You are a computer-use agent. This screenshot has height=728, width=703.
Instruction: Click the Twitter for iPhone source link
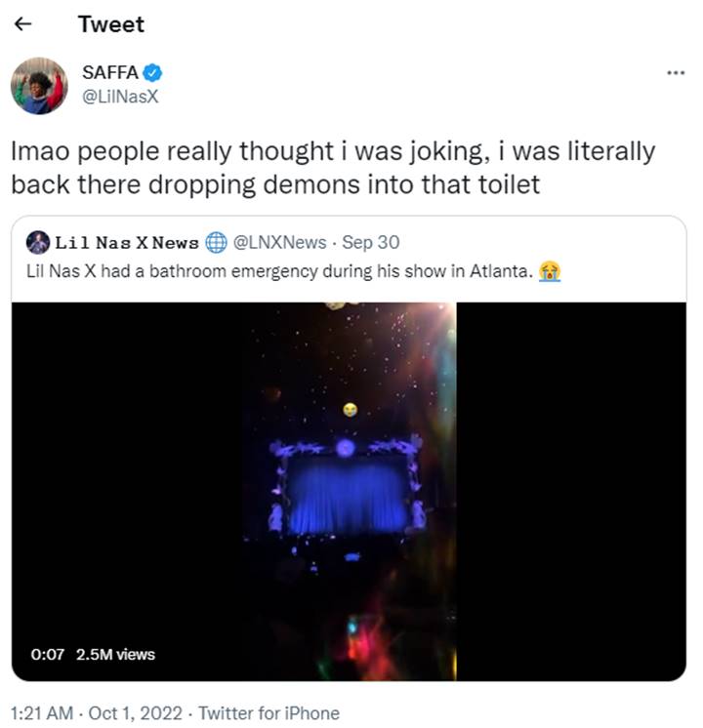click(x=269, y=713)
